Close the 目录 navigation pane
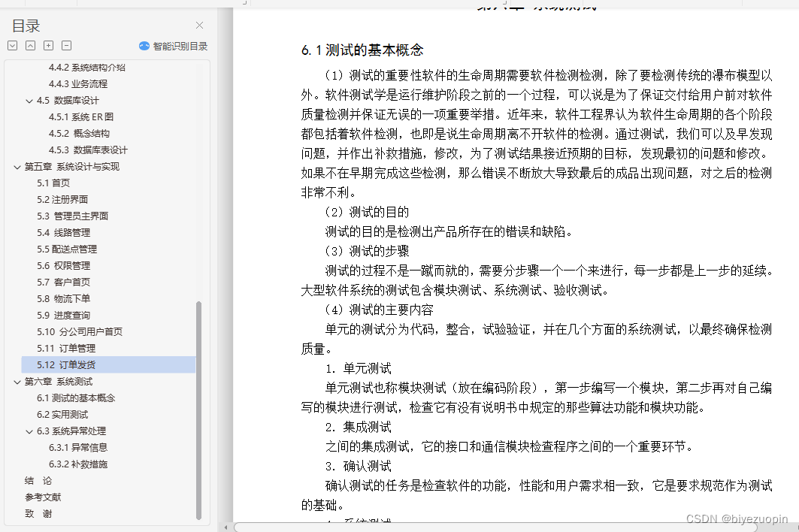The width and height of the screenshot is (799, 532). pos(200,25)
